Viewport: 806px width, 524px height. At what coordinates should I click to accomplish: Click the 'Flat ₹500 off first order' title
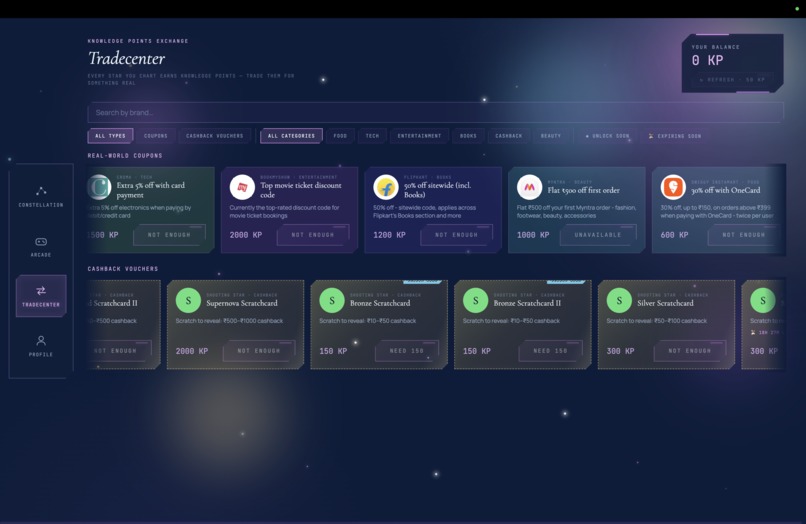pos(583,190)
